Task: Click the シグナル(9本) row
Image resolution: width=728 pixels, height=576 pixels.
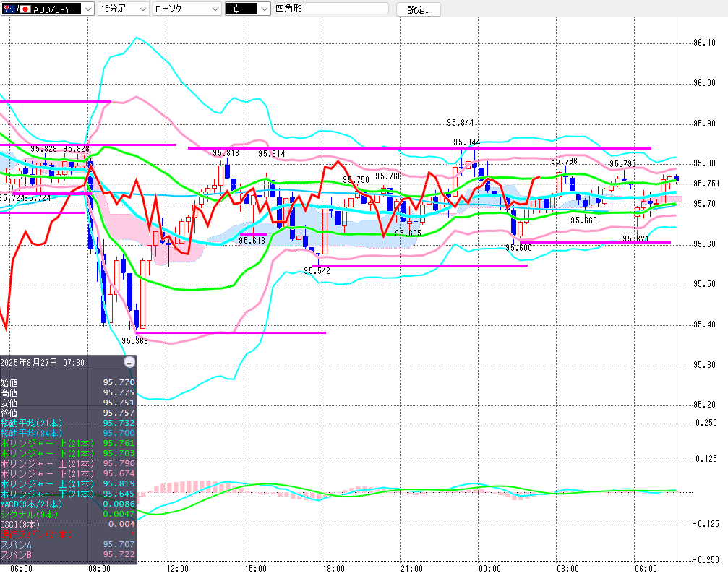Action: click(68, 515)
